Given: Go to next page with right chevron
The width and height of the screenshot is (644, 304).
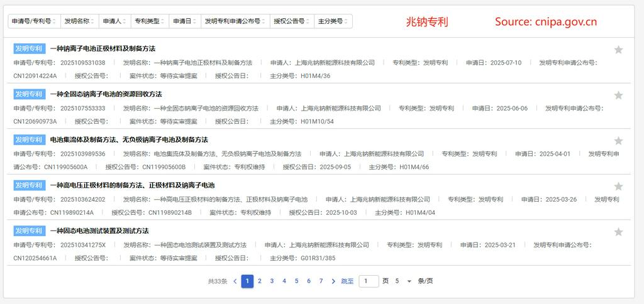Looking at the screenshot, I should coord(333,281).
